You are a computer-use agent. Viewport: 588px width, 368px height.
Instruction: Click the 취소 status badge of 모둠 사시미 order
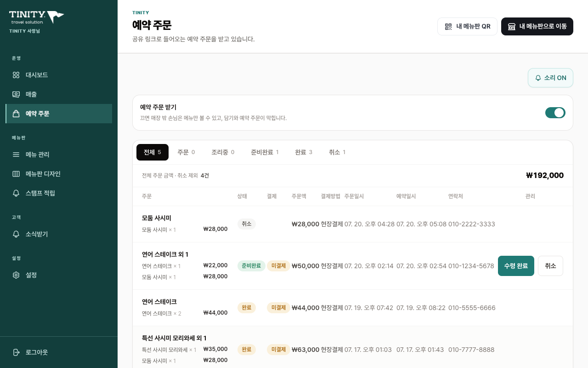[x=247, y=224]
